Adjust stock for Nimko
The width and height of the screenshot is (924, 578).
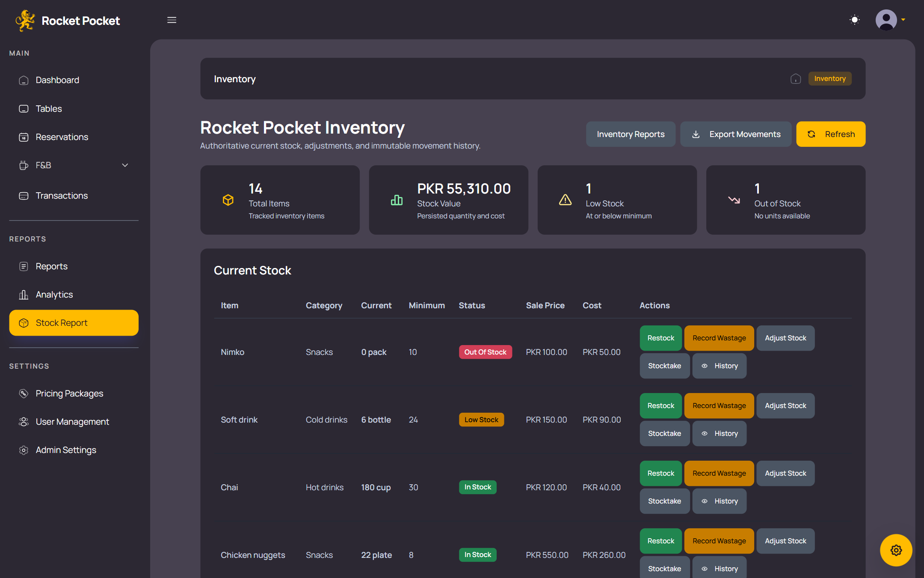pyautogui.click(x=785, y=338)
